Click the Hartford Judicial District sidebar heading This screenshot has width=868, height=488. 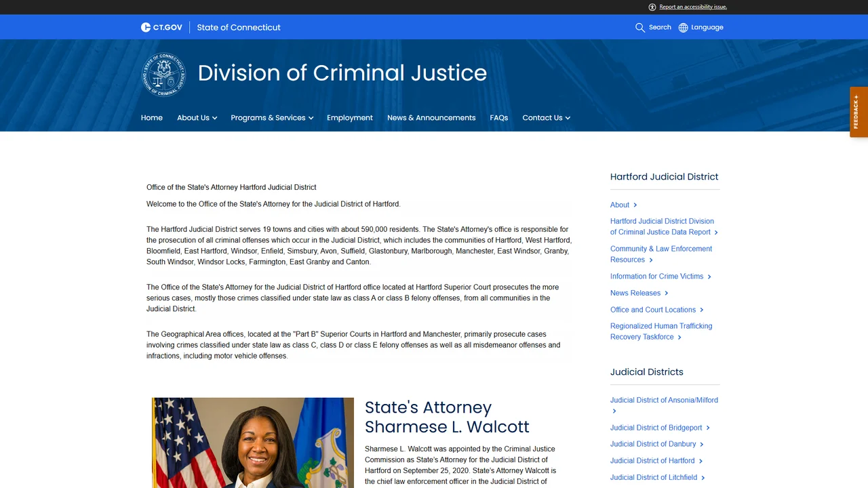(x=664, y=177)
